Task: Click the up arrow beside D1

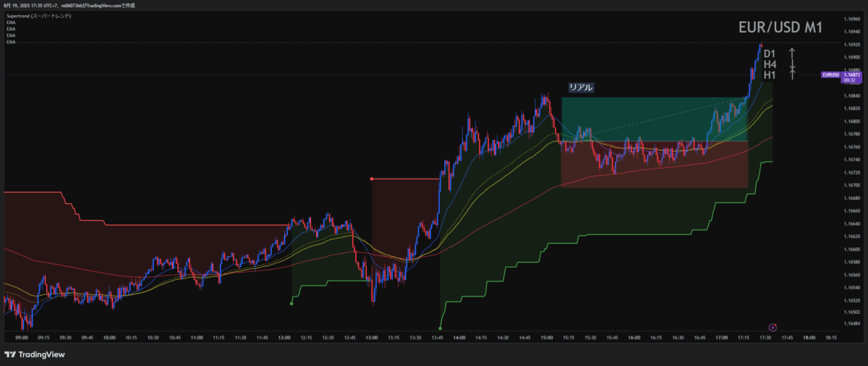Action: point(792,53)
